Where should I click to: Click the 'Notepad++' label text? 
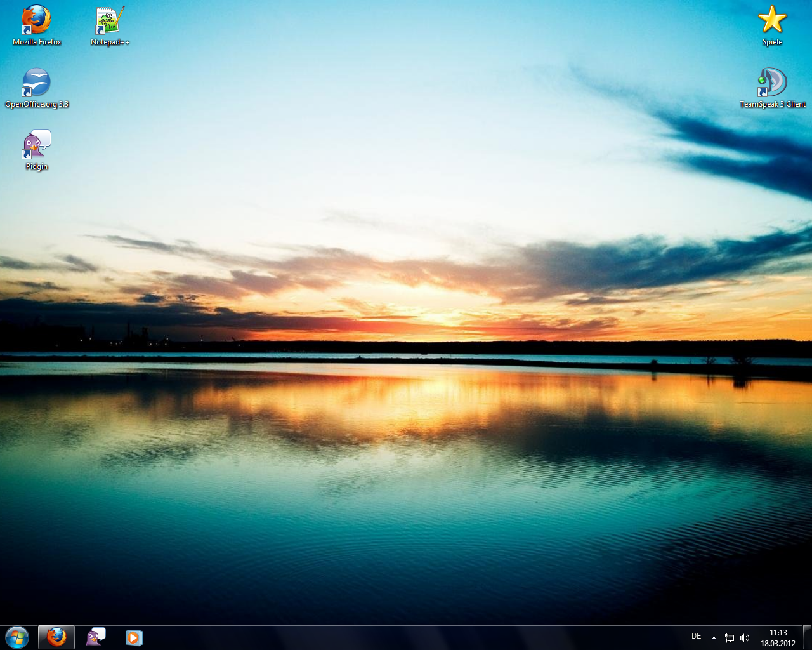(110, 42)
